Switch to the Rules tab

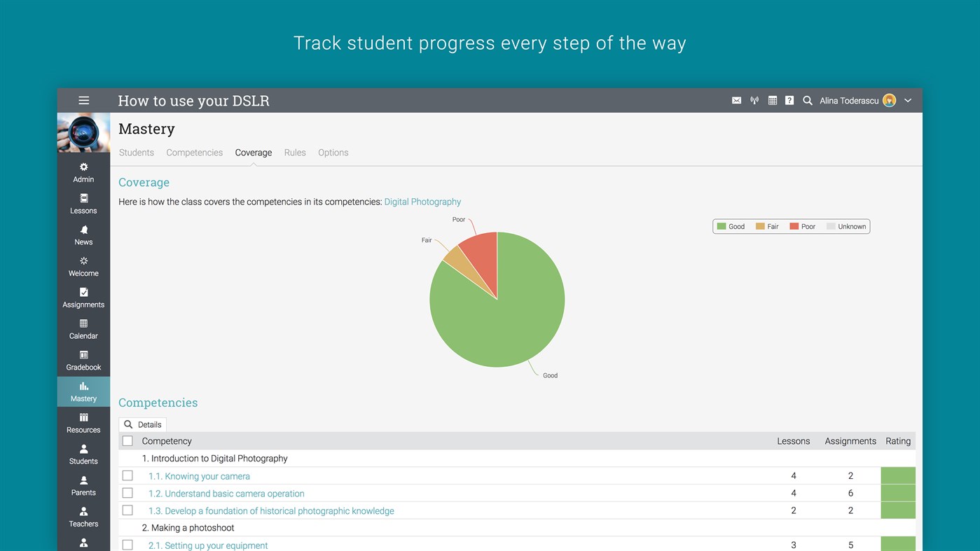coord(295,153)
